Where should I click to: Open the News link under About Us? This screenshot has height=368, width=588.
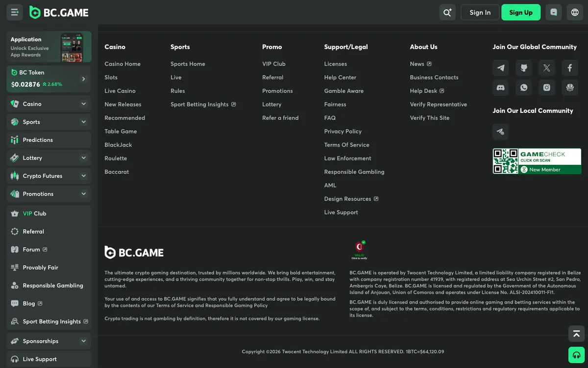click(x=420, y=64)
